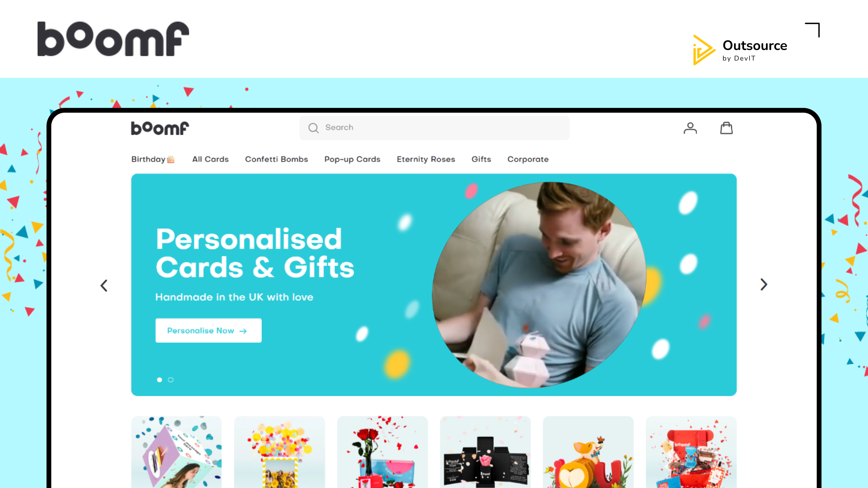This screenshot has width=868, height=488.
Task: Click the Outsource by DevIT logo
Action: (x=740, y=50)
